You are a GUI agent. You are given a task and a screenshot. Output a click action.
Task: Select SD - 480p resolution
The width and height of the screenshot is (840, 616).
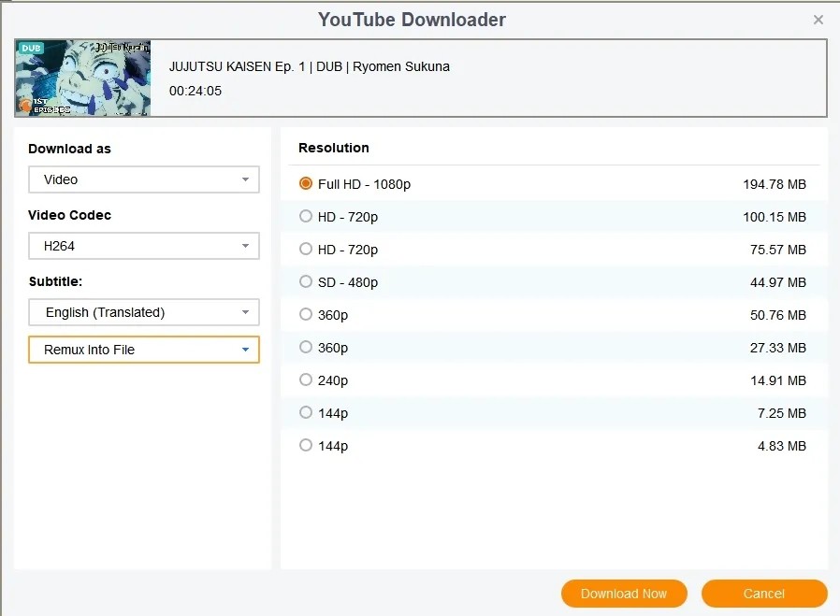click(x=305, y=281)
